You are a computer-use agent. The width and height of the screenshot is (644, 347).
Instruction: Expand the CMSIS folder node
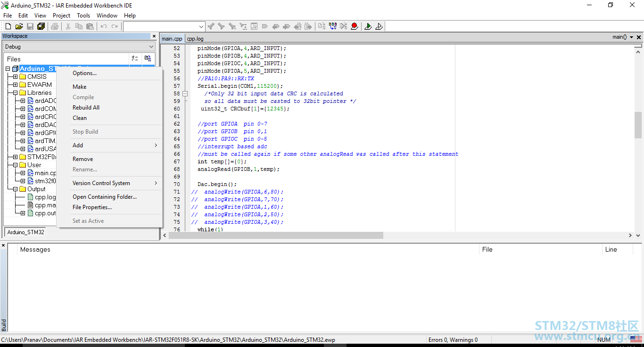15,76
